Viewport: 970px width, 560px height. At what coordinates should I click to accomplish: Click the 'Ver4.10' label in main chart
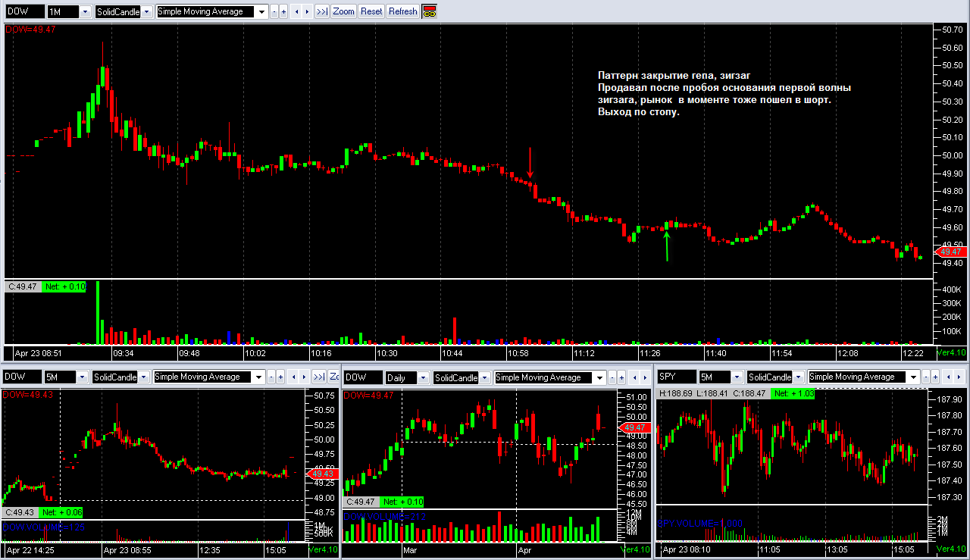(951, 353)
